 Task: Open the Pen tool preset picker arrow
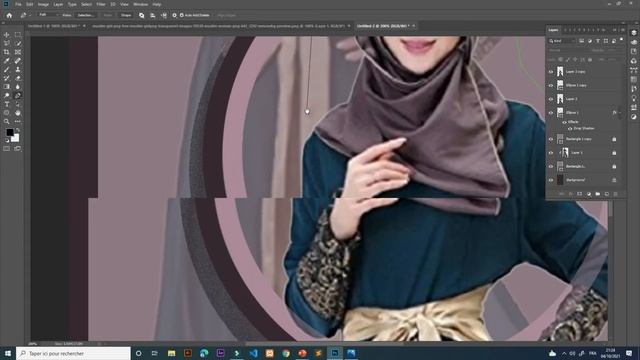(30, 15)
